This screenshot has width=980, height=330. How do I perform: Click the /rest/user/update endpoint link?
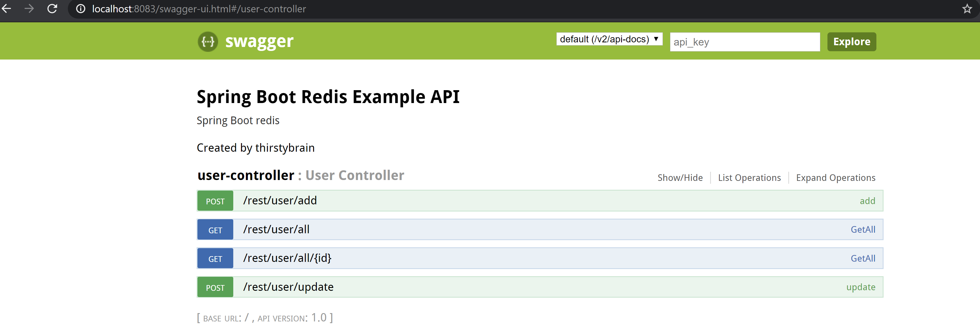[x=287, y=286]
